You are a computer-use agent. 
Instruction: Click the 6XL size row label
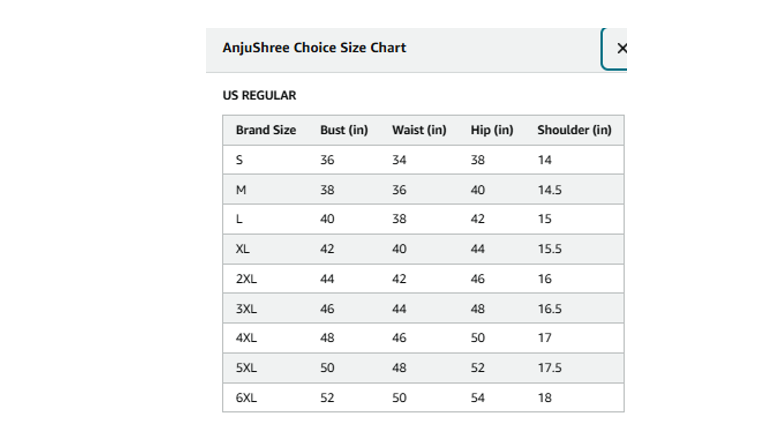[246, 398]
